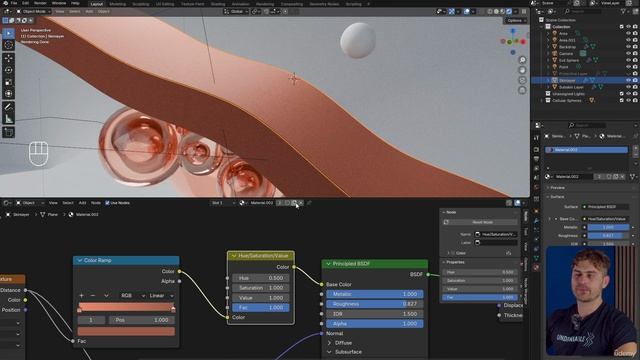Switch to wireframe viewport shading
This screenshot has width=640, height=360.
pyautogui.click(x=490, y=11)
